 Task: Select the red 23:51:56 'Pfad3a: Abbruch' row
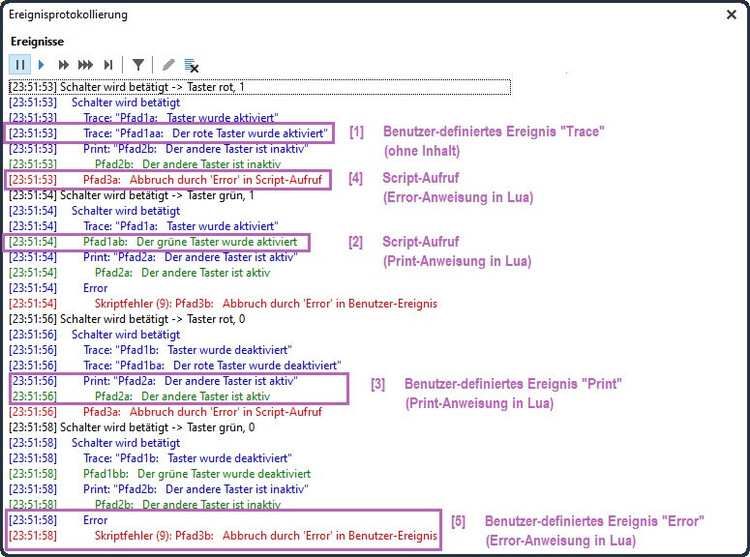tap(165, 412)
